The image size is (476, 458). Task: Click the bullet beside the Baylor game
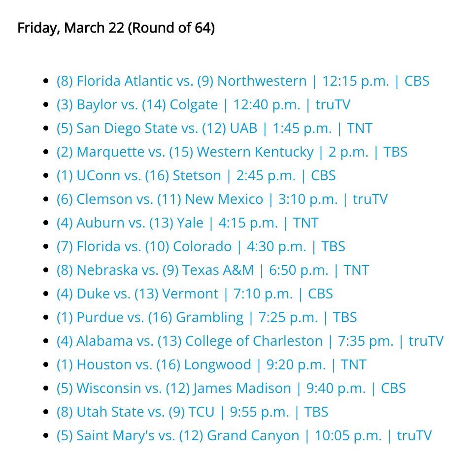(x=46, y=105)
